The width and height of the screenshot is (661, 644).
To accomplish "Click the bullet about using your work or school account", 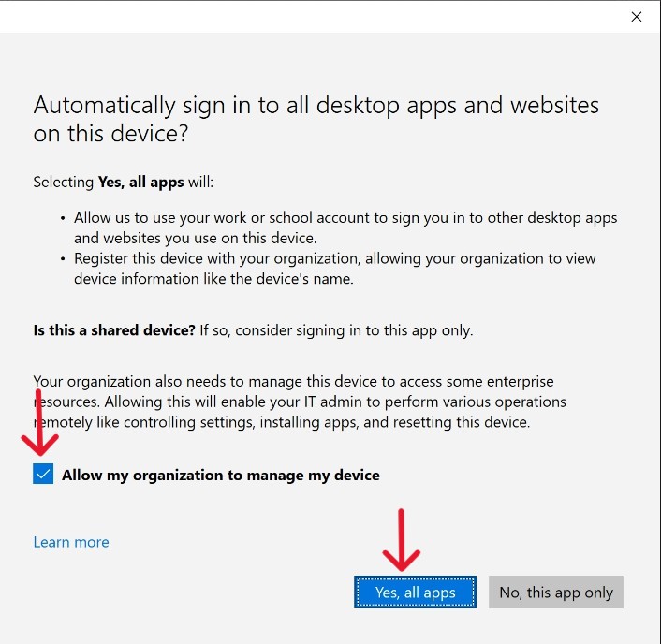I will point(345,227).
